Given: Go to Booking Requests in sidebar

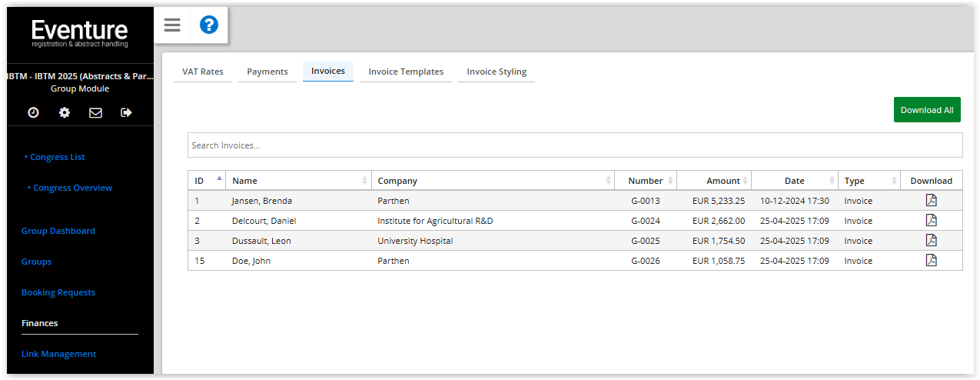Looking at the screenshot, I should 58,292.
